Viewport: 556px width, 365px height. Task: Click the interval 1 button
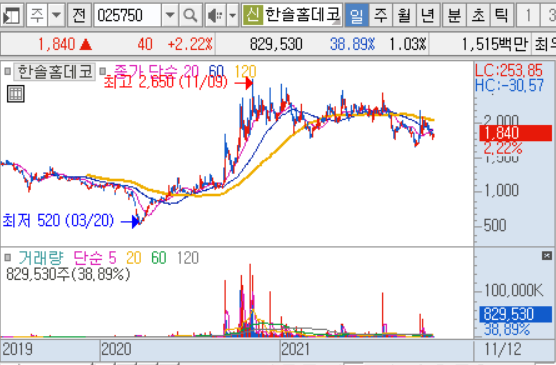(528, 15)
